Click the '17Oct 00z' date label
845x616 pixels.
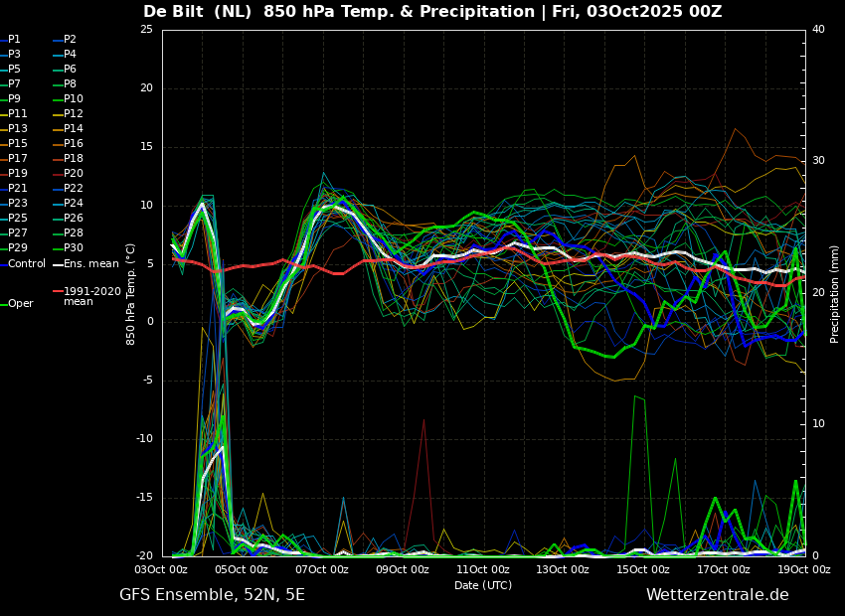pyautogui.click(x=725, y=569)
